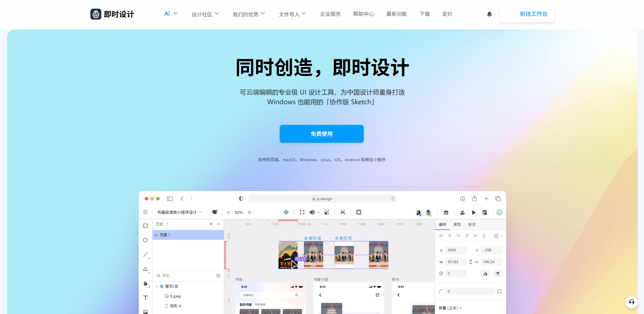This screenshot has width=644, height=314.
Task: Collapse the 整页/否 layer tree
Action: pyautogui.click(x=157, y=287)
